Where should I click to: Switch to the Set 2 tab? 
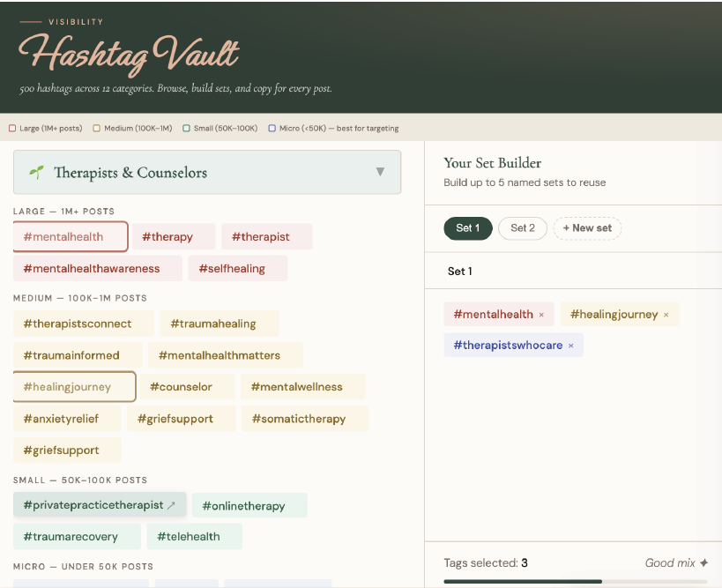tap(522, 227)
